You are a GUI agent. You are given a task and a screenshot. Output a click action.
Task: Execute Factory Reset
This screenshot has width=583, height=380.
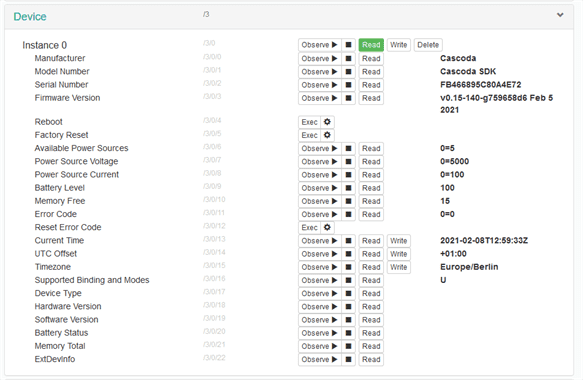[x=309, y=135]
